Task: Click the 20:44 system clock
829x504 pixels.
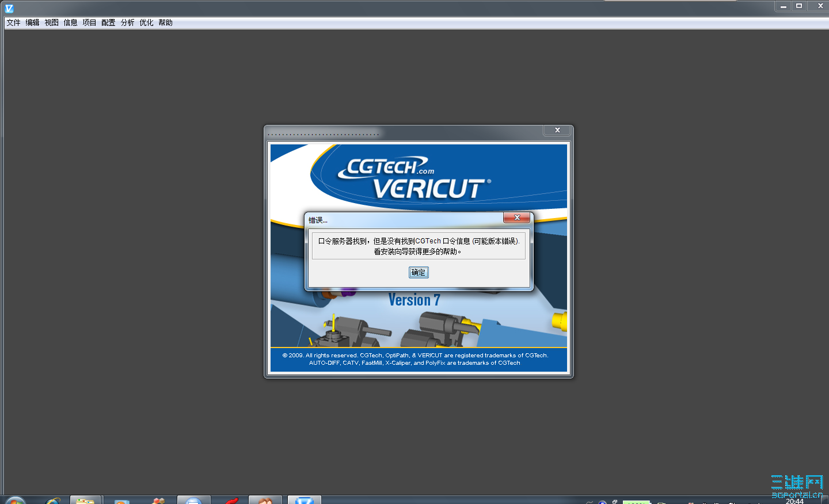Action: tap(794, 501)
